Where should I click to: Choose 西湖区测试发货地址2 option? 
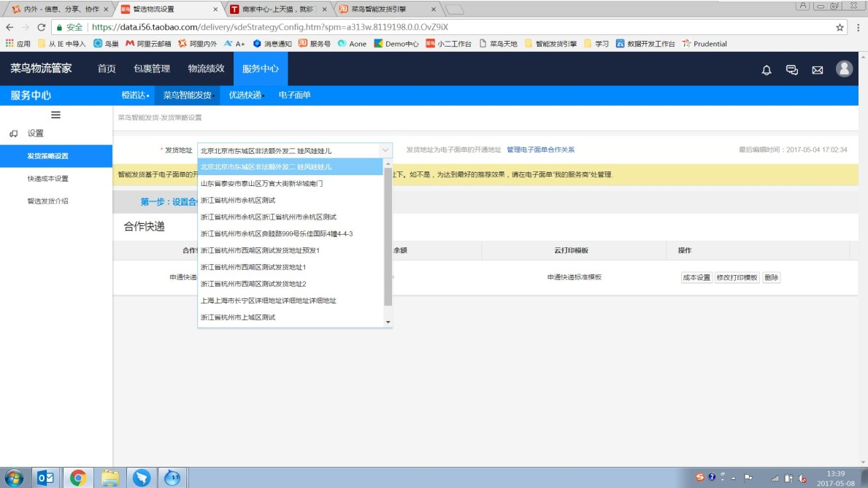click(x=291, y=284)
